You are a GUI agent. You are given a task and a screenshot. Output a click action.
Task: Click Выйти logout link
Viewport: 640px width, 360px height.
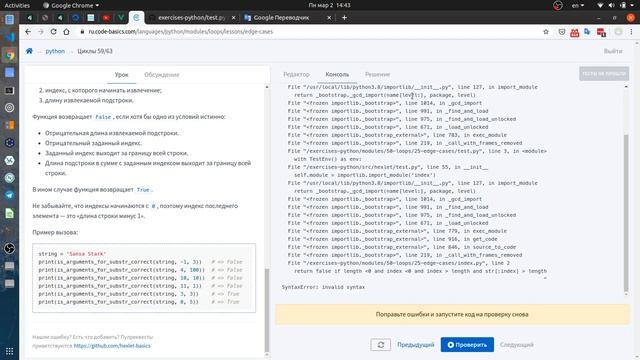tap(613, 51)
